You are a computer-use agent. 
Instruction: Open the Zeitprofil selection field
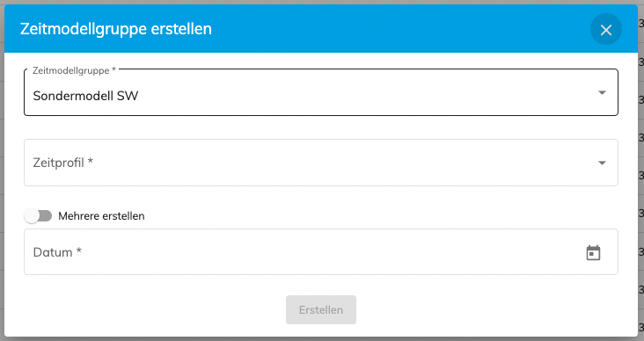coord(321,163)
